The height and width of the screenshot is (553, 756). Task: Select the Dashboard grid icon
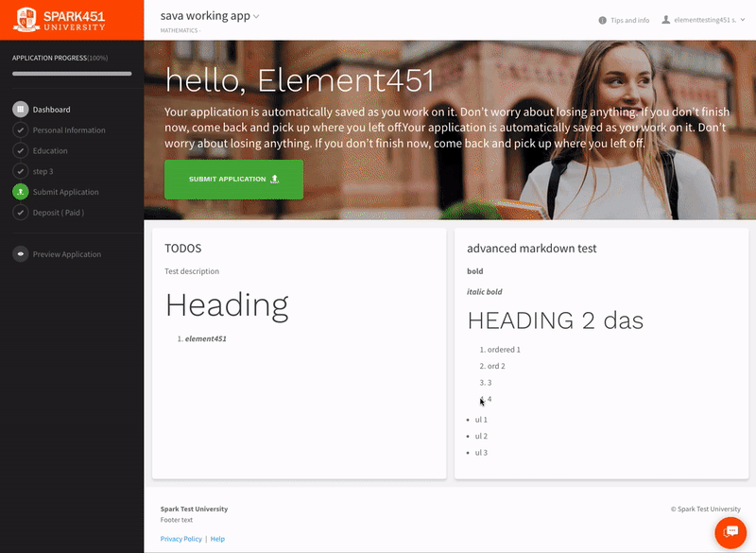pyautogui.click(x=21, y=109)
